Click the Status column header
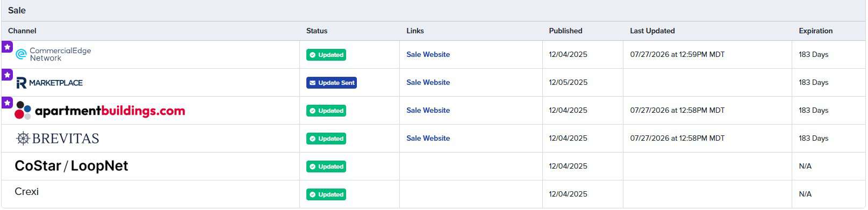 [317, 31]
